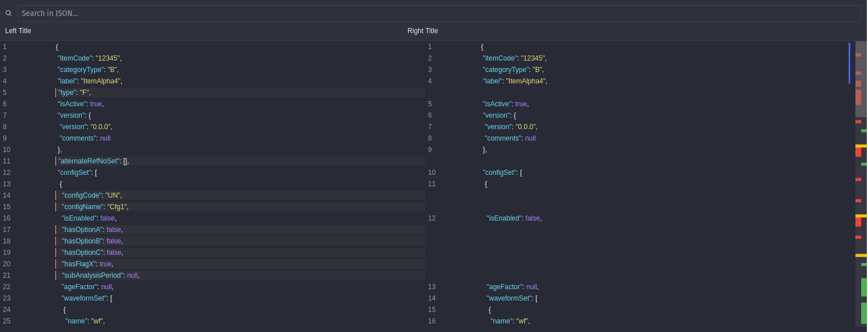Click left pane "name": "wf" line
This screenshot has width=868, height=332.
(x=85, y=321)
